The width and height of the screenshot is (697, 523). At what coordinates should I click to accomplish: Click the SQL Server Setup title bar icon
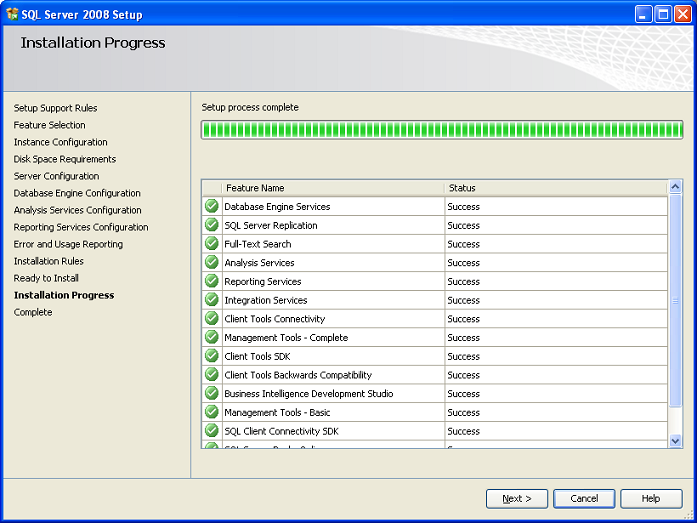[12, 14]
